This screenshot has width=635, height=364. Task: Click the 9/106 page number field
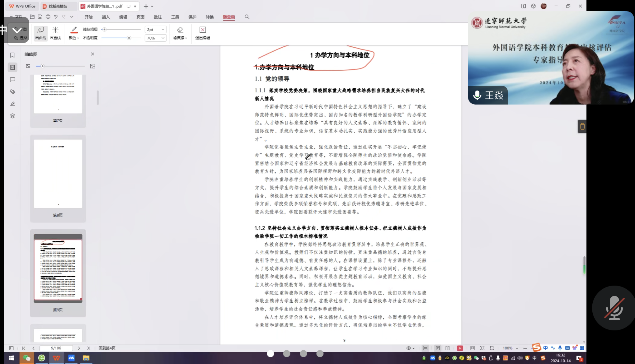tap(56, 348)
